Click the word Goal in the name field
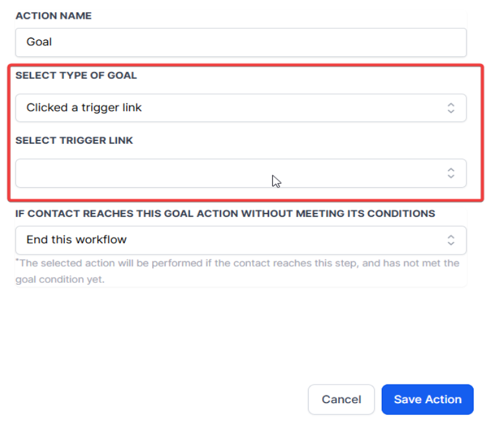This screenshot has width=504, height=422. (x=39, y=42)
